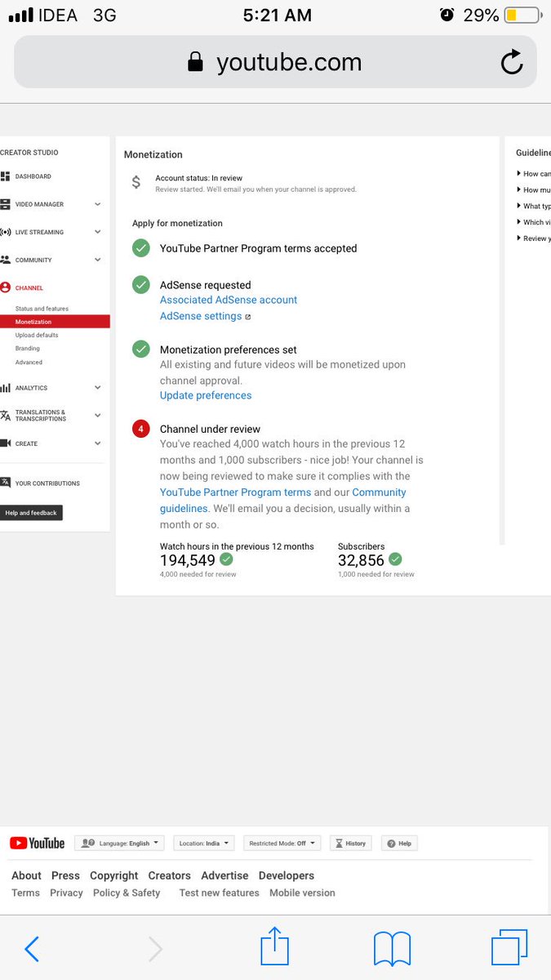Click the History footer button
This screenshot has height=980, width=551.
[x=351, y=843]
